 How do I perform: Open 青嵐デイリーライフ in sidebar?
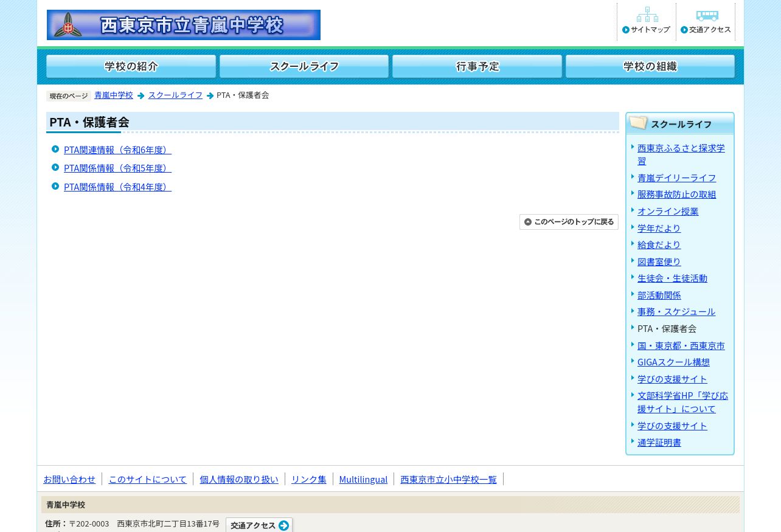click(x=676, y=178)
